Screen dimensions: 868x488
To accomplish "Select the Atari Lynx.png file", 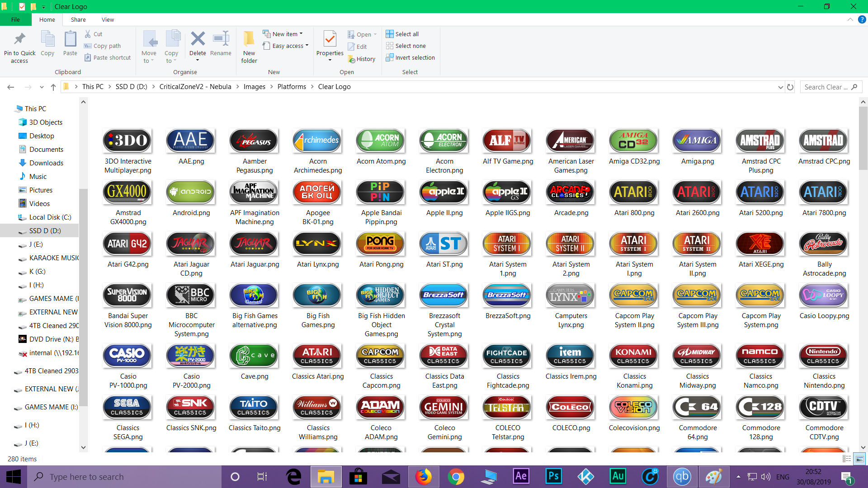I will tap(318, 250).
